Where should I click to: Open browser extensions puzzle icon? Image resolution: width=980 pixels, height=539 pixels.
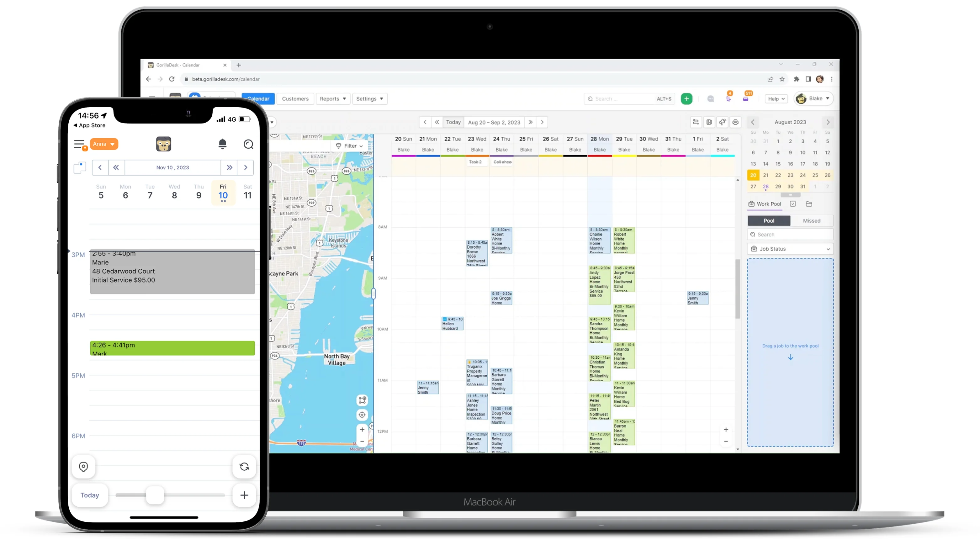(796, 79)
